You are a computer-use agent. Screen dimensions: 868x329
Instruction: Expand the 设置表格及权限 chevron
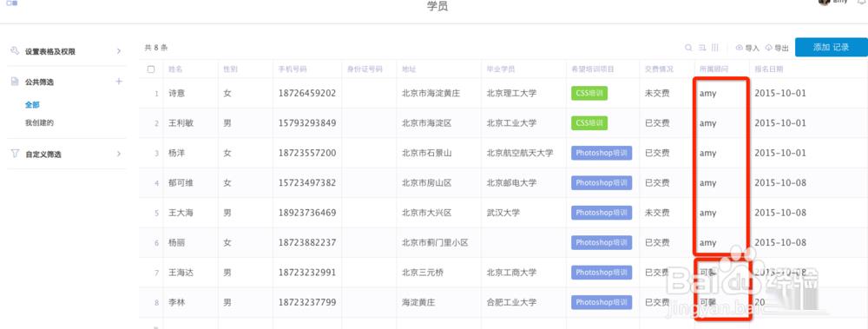coord(118,51)
